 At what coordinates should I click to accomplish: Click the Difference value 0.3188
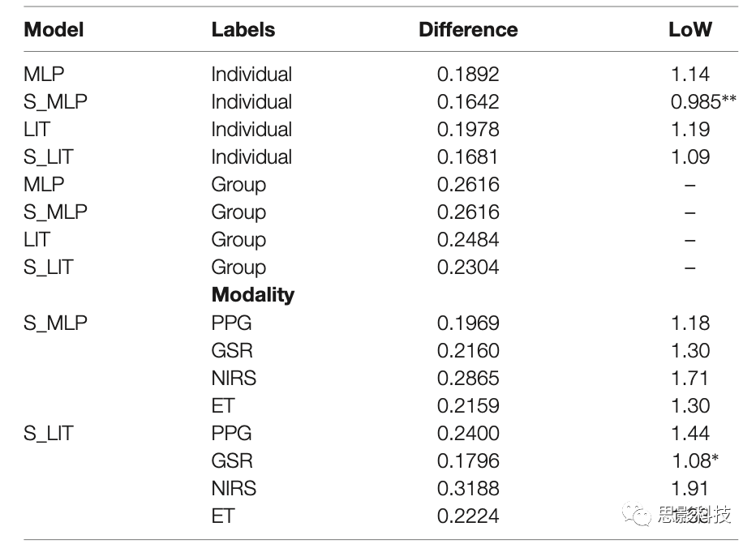click(x=468, y=488)
